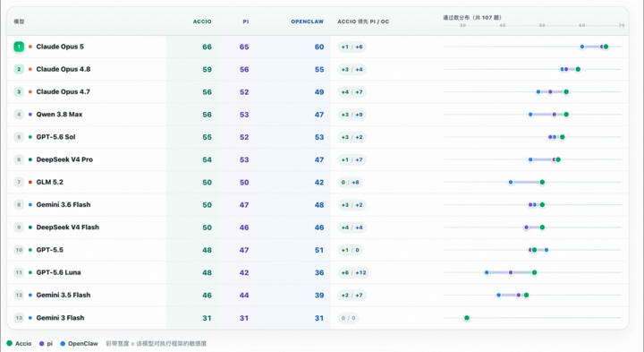
Task: Open the Claude Opus 5 model row
Action: [x=318, y=47]
